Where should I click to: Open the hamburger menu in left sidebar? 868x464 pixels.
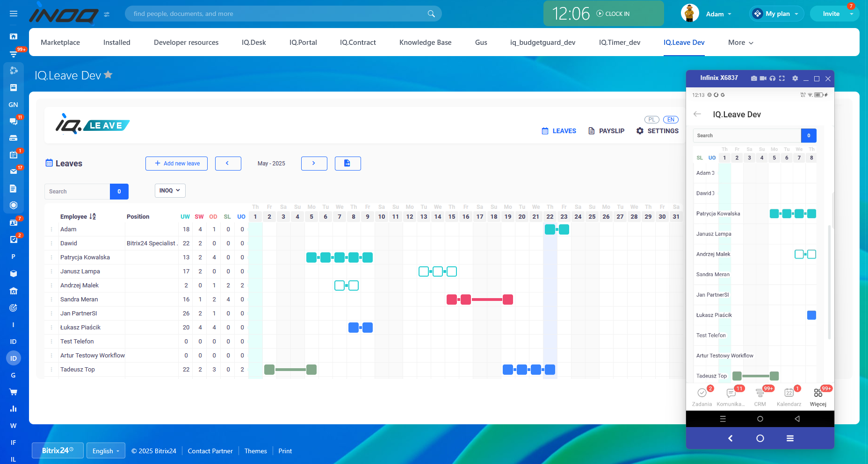[14, 14]
